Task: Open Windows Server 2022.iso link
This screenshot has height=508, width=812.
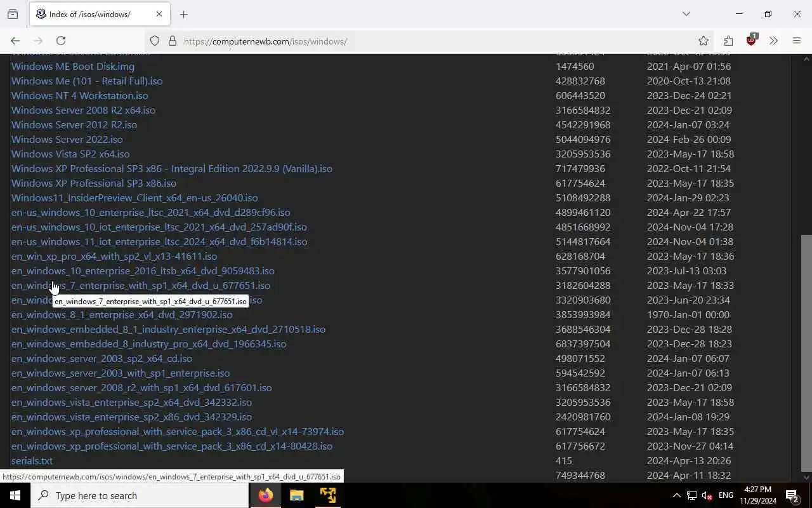Action: [67, 139]
